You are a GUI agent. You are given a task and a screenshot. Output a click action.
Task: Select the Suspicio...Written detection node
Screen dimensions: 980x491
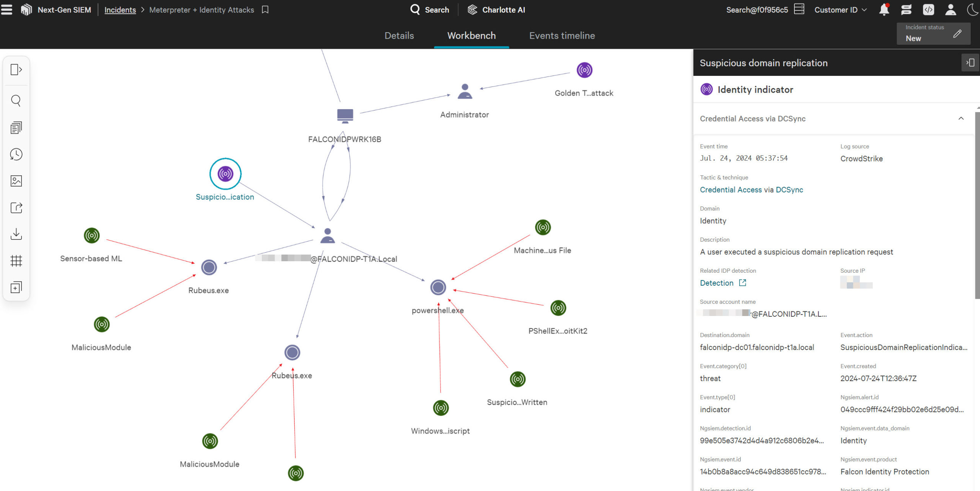point(518,379)
